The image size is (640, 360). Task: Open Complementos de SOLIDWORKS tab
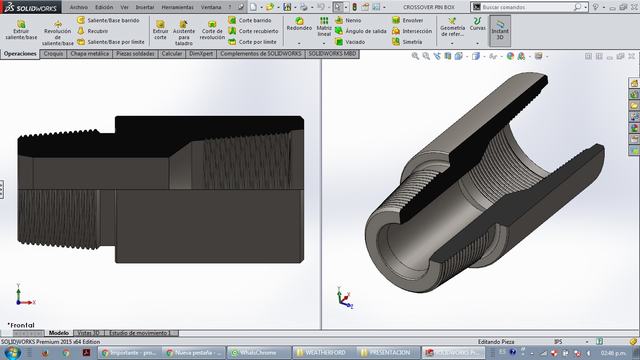click(x=261, y=54)
